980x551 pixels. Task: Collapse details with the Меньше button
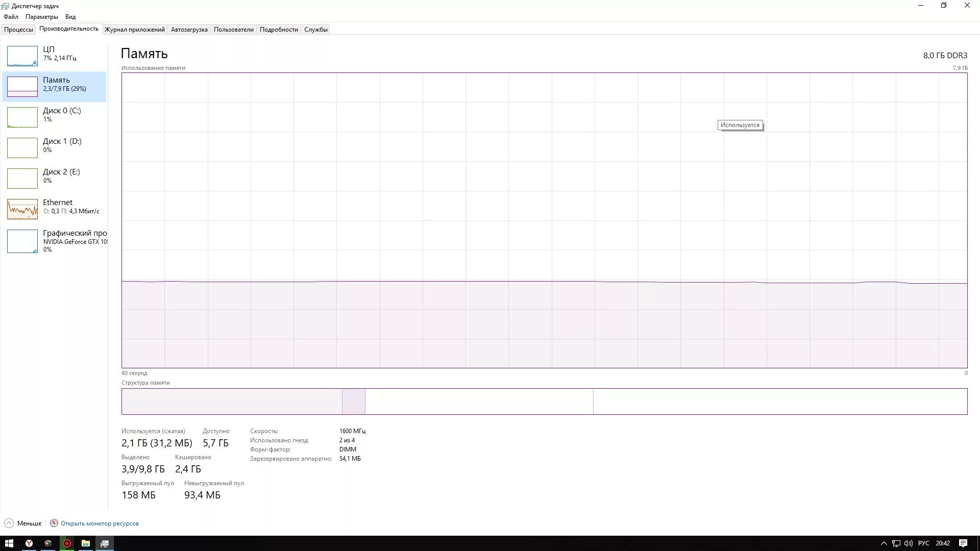23,523
